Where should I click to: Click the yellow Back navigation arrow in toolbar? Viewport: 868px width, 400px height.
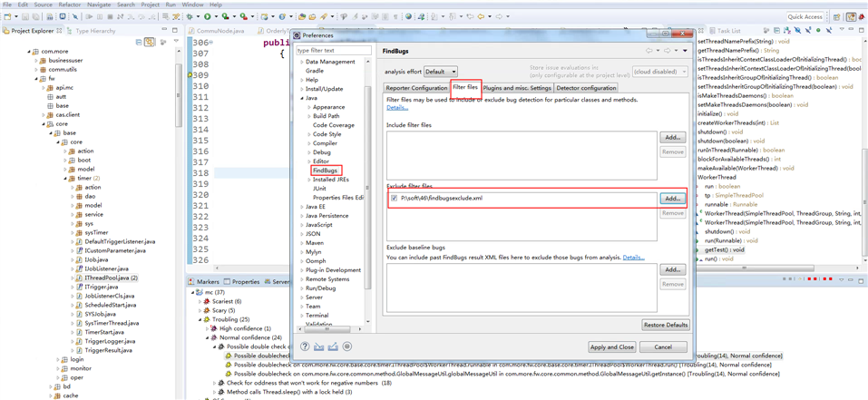[481, 16]
